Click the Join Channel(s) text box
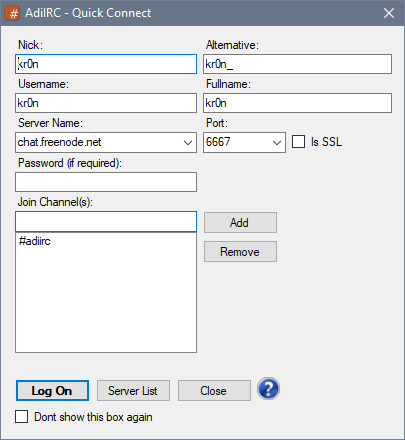405x440 pixels. tap(106, 222)
